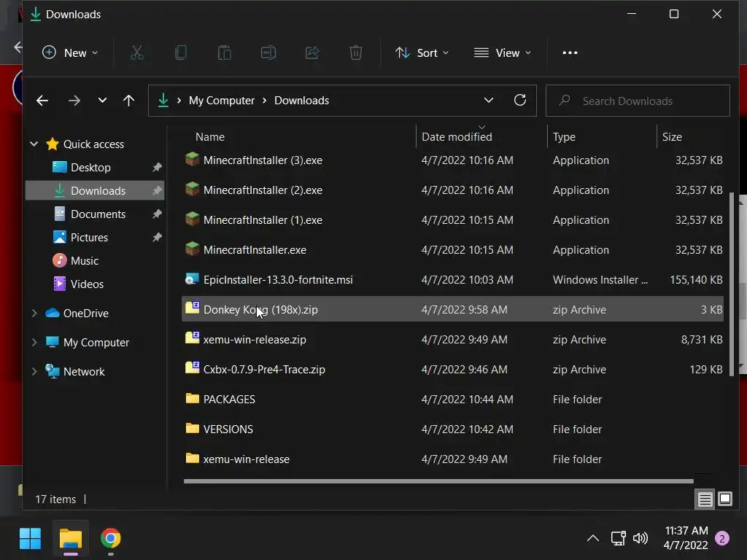Sort by the Size column header
This screenshot has width=747, height=560.
tap(672, 137)
